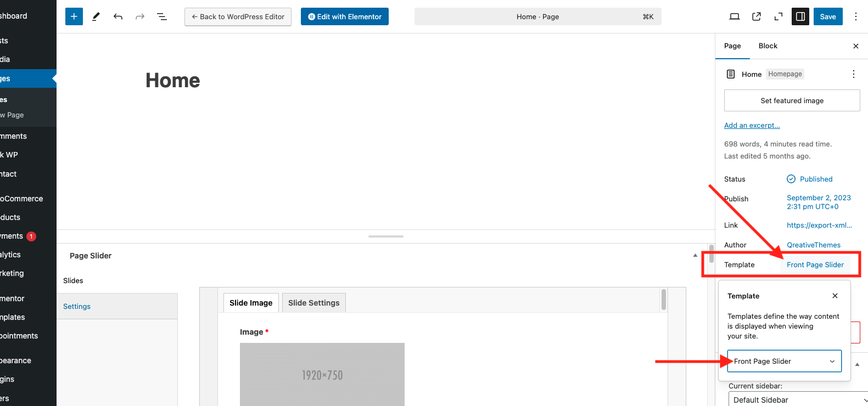Click the Edit with Elementor button
Image resolution: width=868 pixels, height=406 pixels.
(x=345, y=16)
